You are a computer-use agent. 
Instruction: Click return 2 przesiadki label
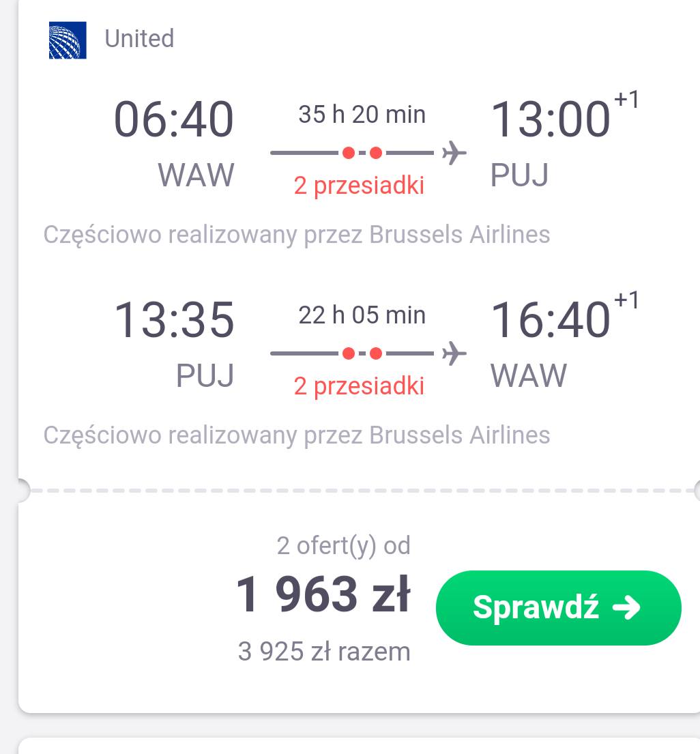(x=359, y=386)
